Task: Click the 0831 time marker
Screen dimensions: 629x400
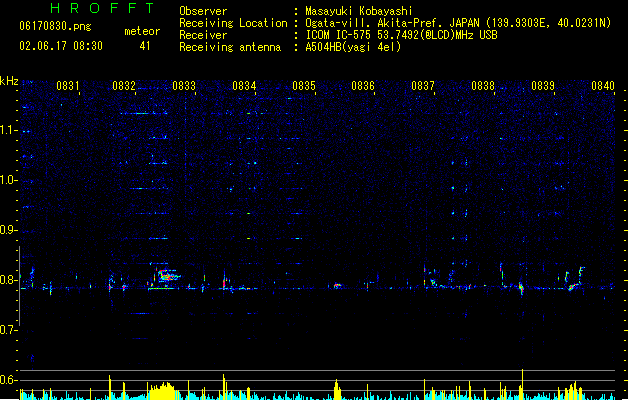Action: point(67,86)
